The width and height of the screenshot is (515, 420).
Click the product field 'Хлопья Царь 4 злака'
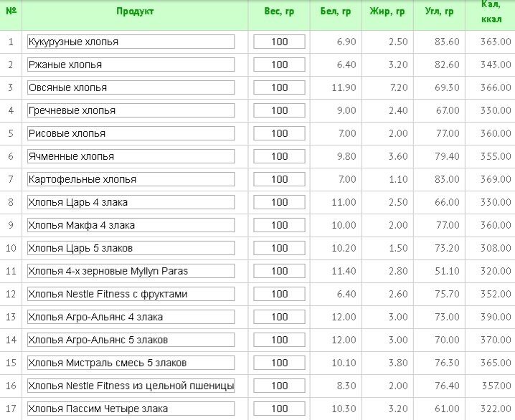(131, 202)
